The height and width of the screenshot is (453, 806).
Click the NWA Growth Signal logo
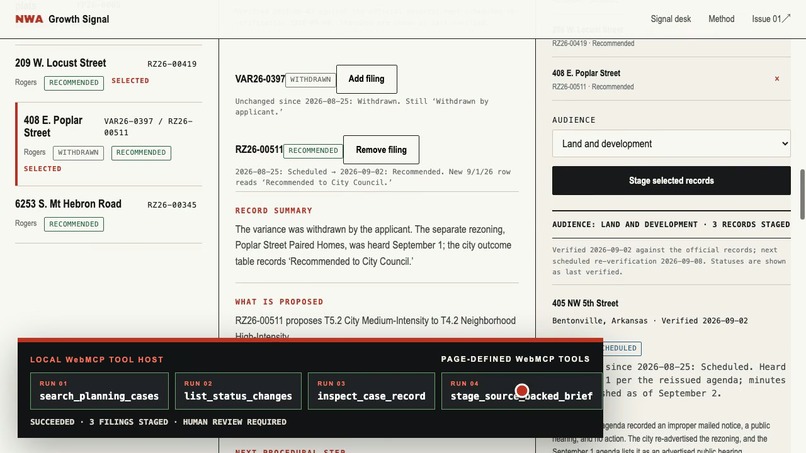(62, 19)
